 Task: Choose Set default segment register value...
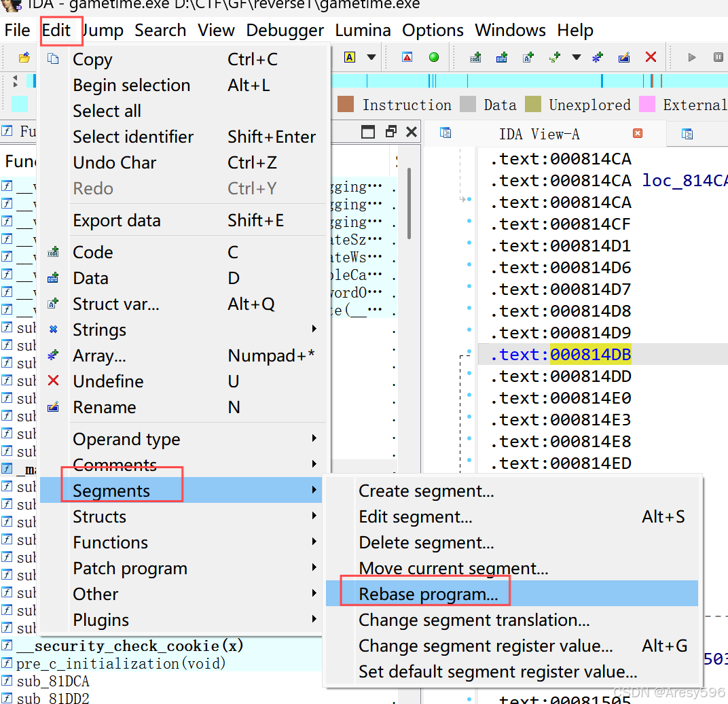(x=511, y=671)
